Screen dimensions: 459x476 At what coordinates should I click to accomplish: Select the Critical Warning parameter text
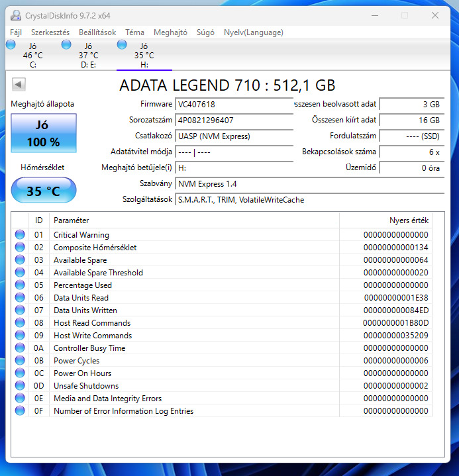81,234
